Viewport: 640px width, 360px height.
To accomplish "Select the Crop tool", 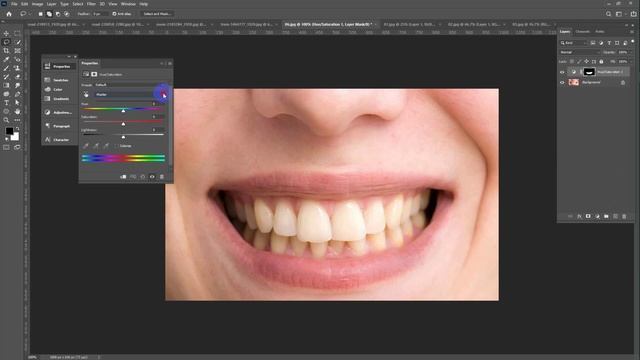I will [6, 51].
